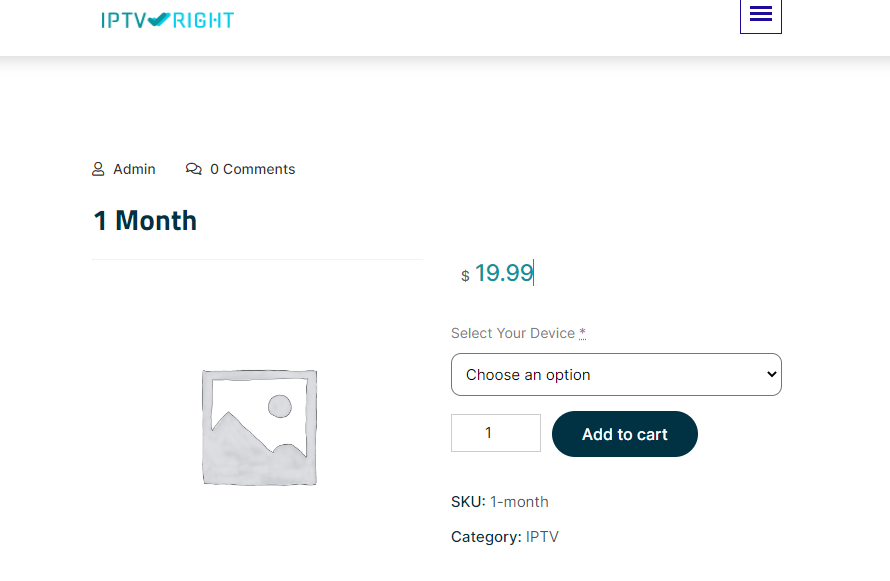Click the 19.99 price text
The width and height of the screenshot is (890, 581).
click(x=504, y=273)
